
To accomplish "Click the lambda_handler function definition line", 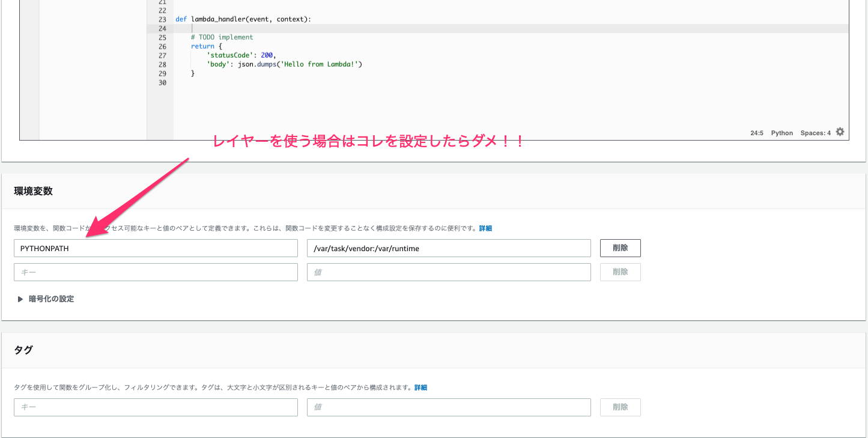I will pos(243,19).
